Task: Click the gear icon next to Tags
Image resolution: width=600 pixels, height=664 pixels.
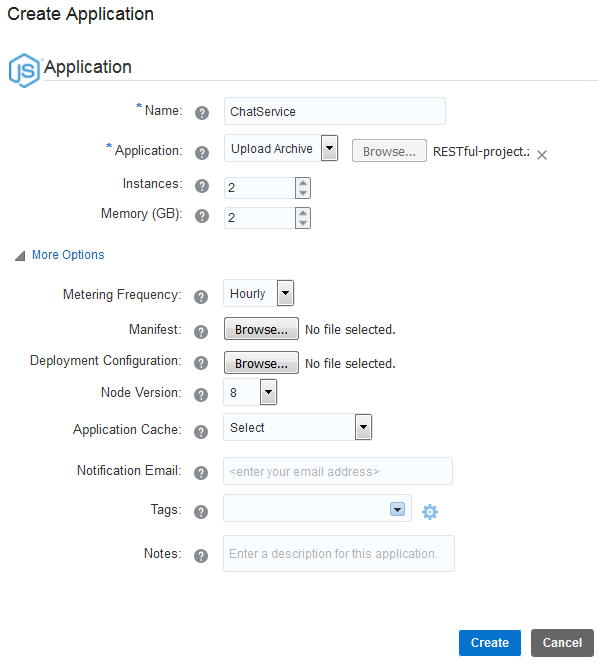Action: [430, 512]
